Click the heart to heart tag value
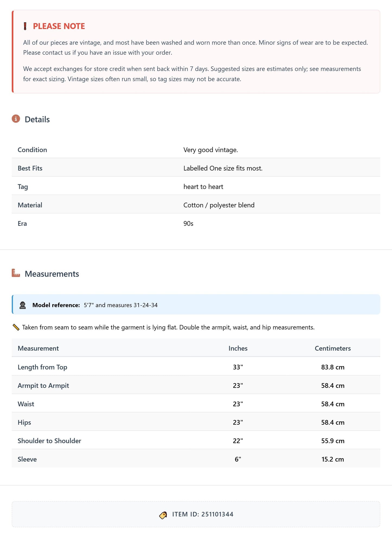The height and width of the screenshot is (537, 392). (x=203, y=187)
